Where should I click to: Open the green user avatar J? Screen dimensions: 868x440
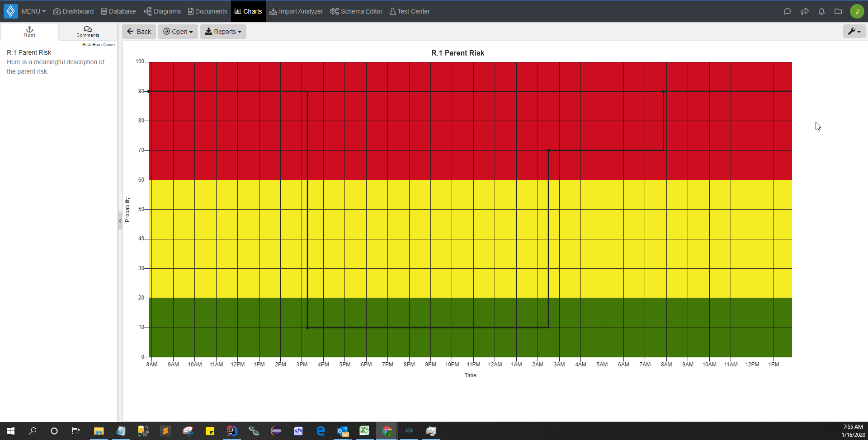coord(858,11)
